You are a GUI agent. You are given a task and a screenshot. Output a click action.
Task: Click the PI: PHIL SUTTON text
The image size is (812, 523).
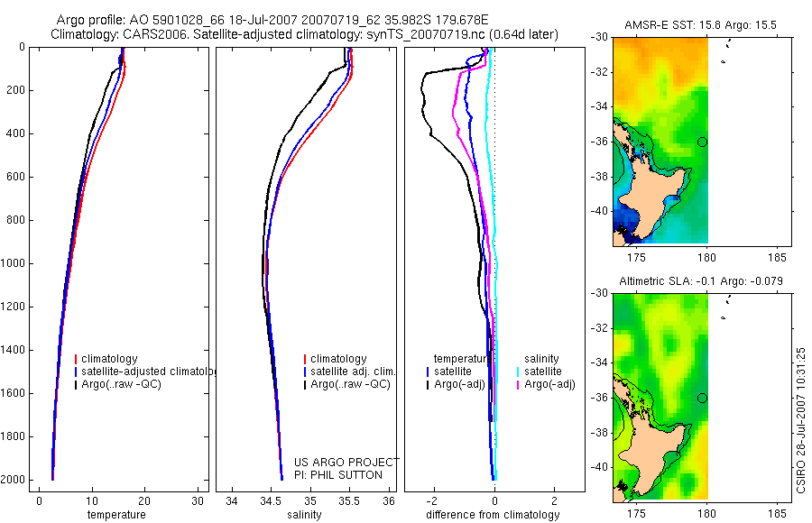(338, 475)
